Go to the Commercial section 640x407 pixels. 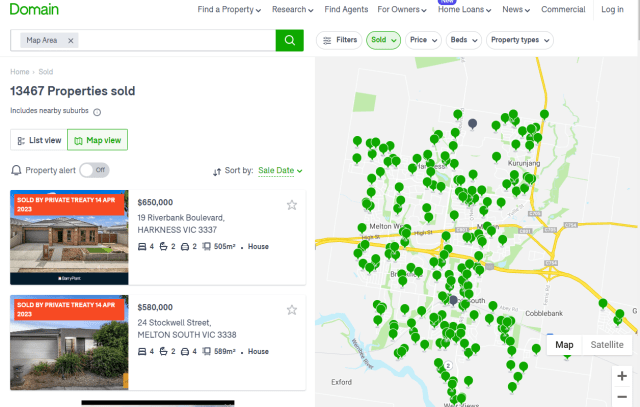point(563,9)
